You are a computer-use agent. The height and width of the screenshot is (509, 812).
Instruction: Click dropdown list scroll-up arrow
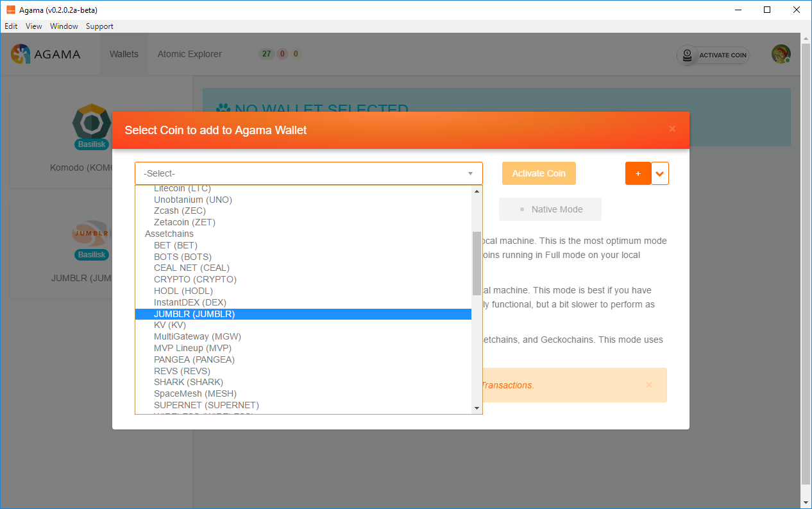pyautogui.click(x=477, y=191)
